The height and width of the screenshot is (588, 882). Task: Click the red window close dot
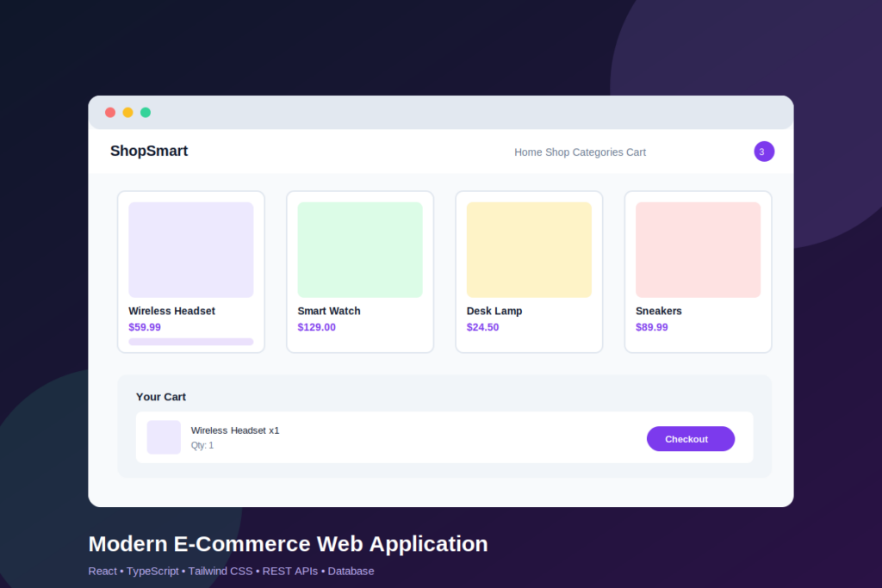tap(110, 113)
